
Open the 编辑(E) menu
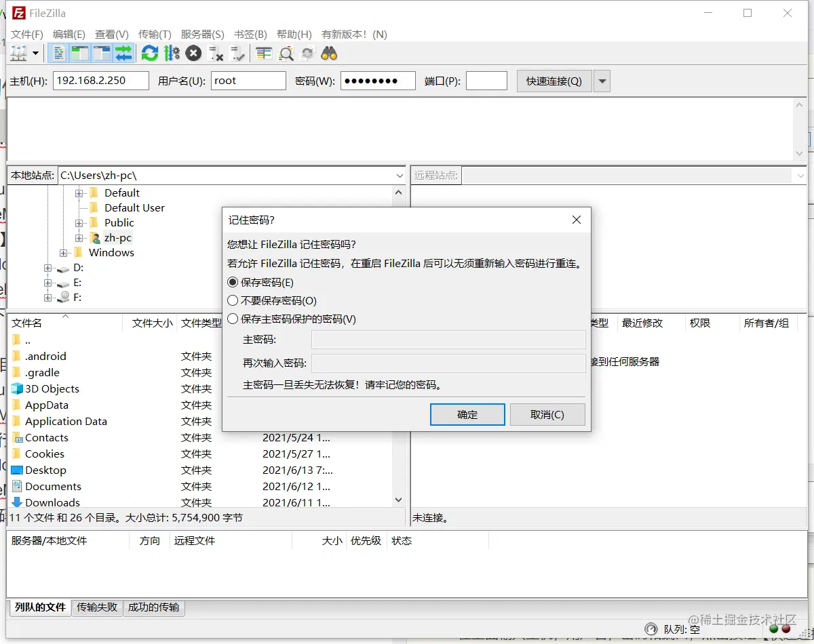pyautogui.click(x=69, y=34)
